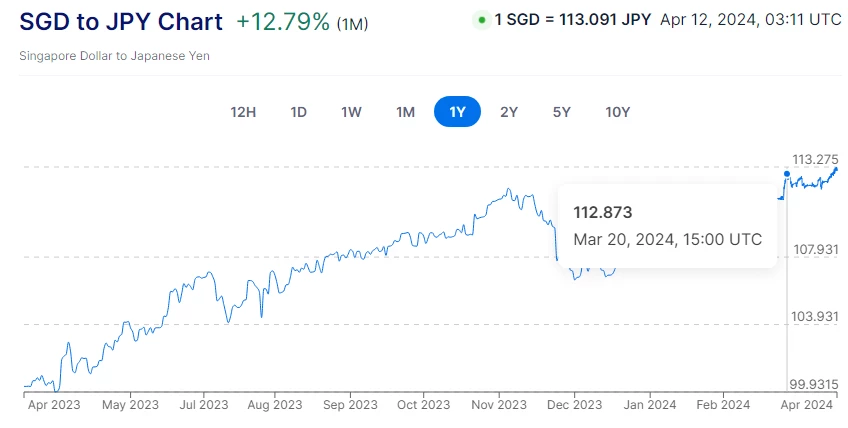
Task: Switch chart to 1W range
Action: 351,112
